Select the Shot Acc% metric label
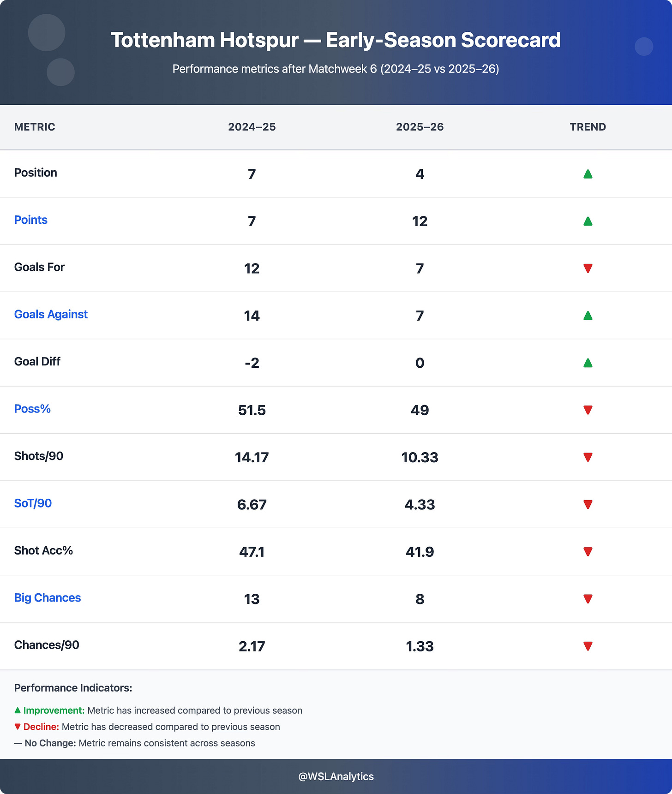672x794 pixels. [43, 550]
